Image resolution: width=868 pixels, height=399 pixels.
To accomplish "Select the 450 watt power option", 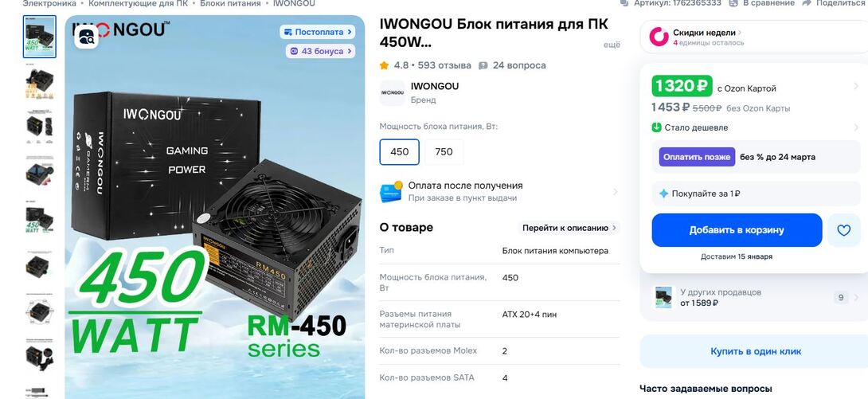I will (x=399, y=151).
